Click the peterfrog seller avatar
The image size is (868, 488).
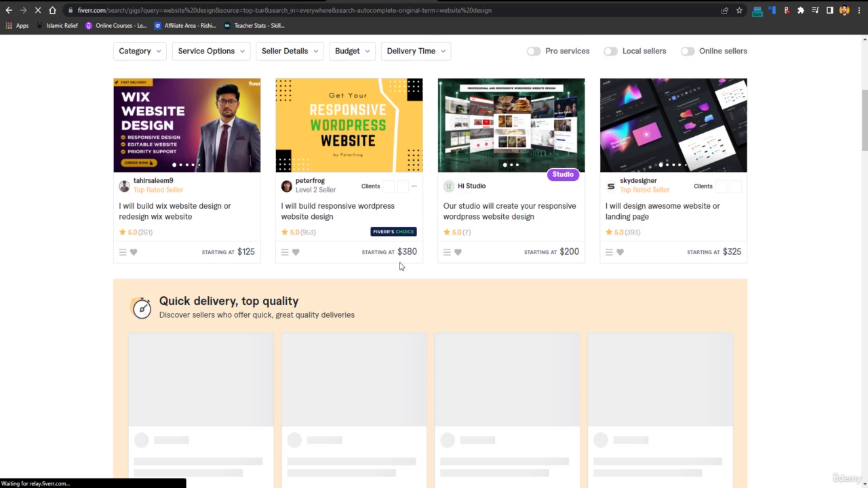[x=287, y=186]
